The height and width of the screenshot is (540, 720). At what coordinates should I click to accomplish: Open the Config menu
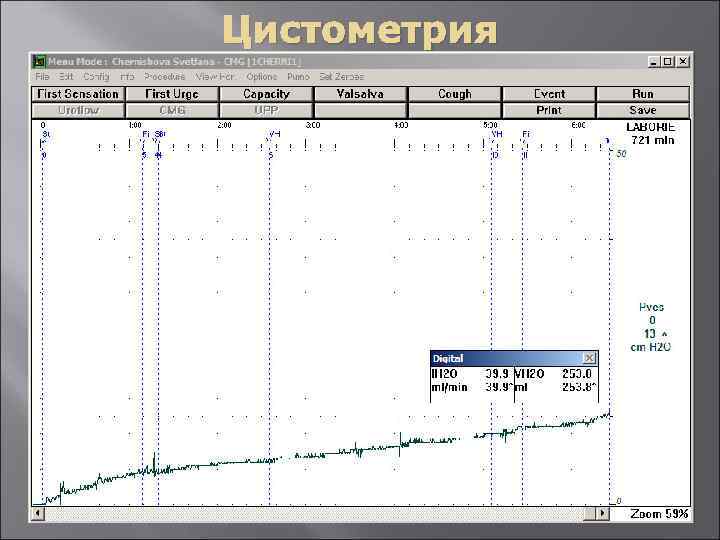click(96, 77)
